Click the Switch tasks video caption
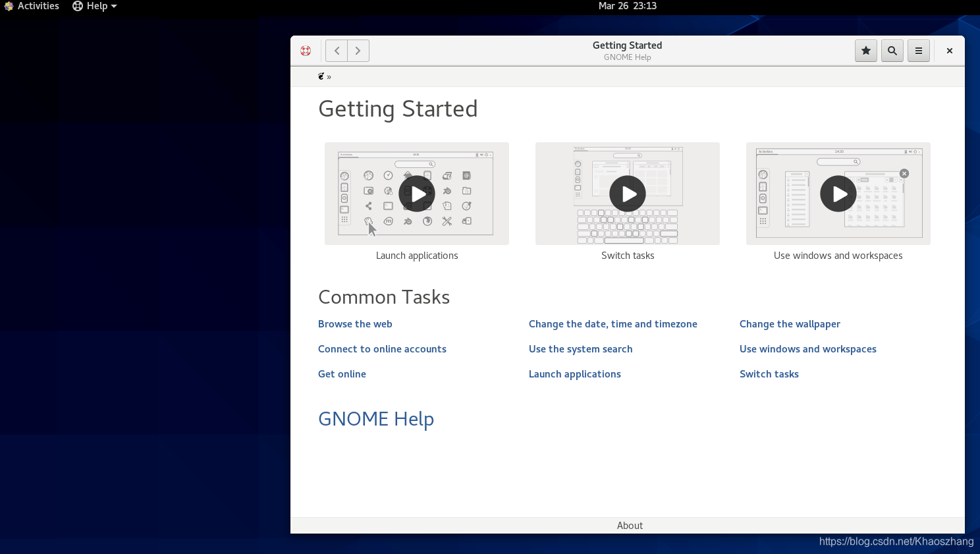The width and height of the screenshot is (980, 554). coord(628,256)
